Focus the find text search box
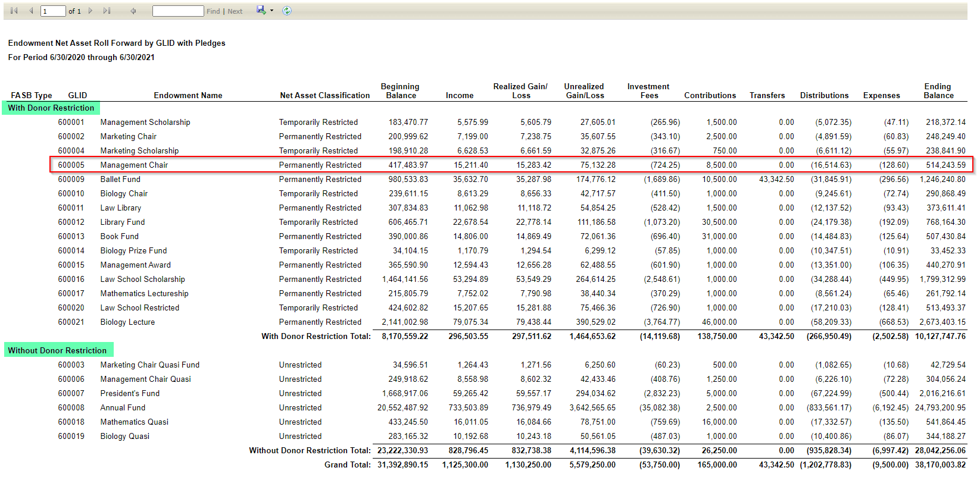The width and height of the screenshot is (980, 477). pyautogui.click(x=178, y=11)
